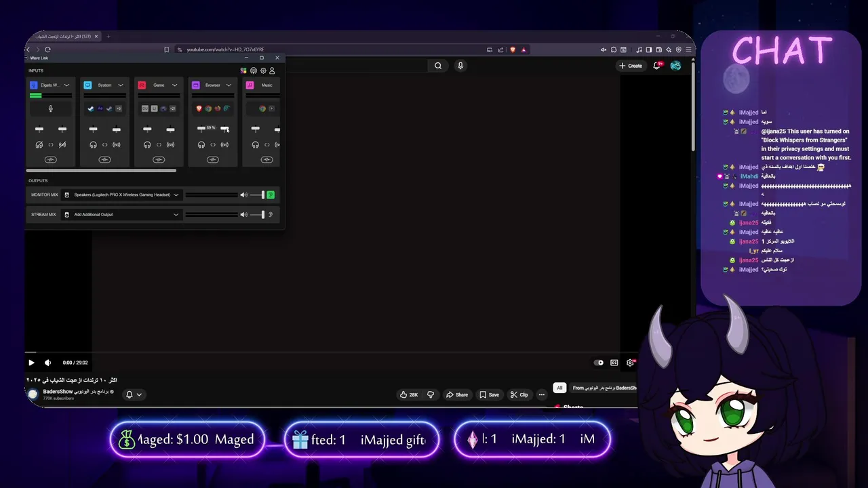Open more actions ellipsis under video
Image resolution: width=868 pixels, height=488 pixels.
coord(541,394)
